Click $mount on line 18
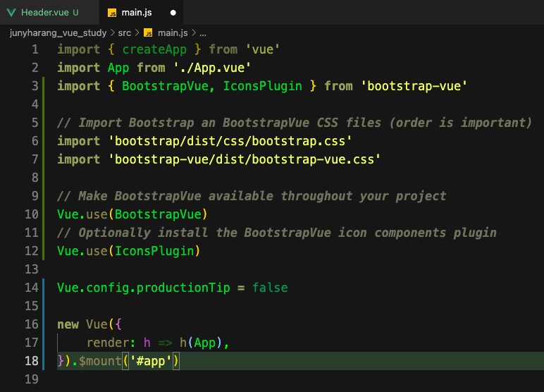Viewport: 544px width, 392px height. 100,361
